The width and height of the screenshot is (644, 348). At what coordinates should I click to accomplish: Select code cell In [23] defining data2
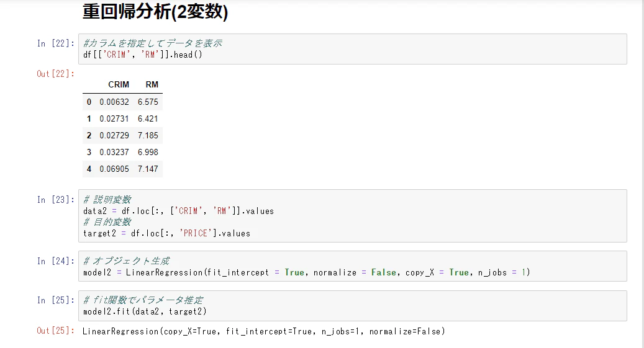[352, 216]
